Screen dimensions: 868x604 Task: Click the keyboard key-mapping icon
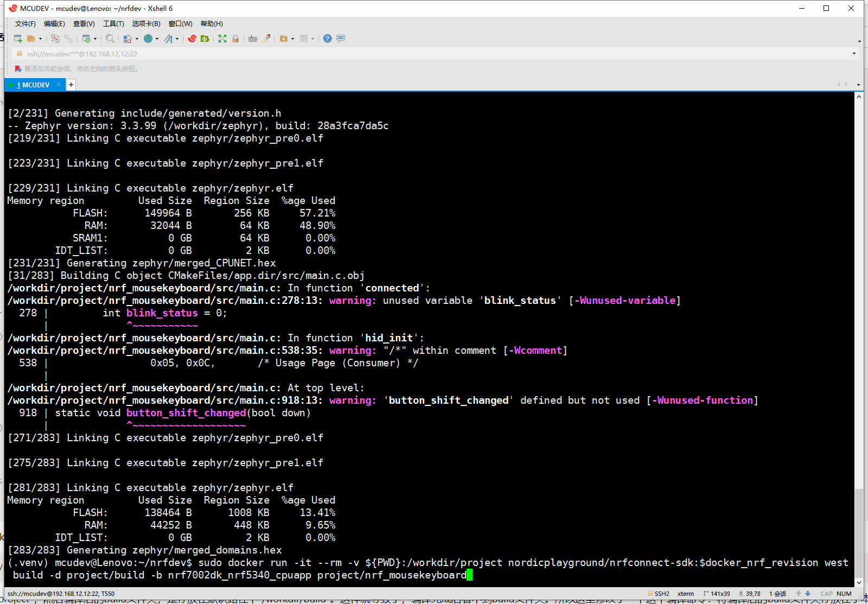coord(253,39)
